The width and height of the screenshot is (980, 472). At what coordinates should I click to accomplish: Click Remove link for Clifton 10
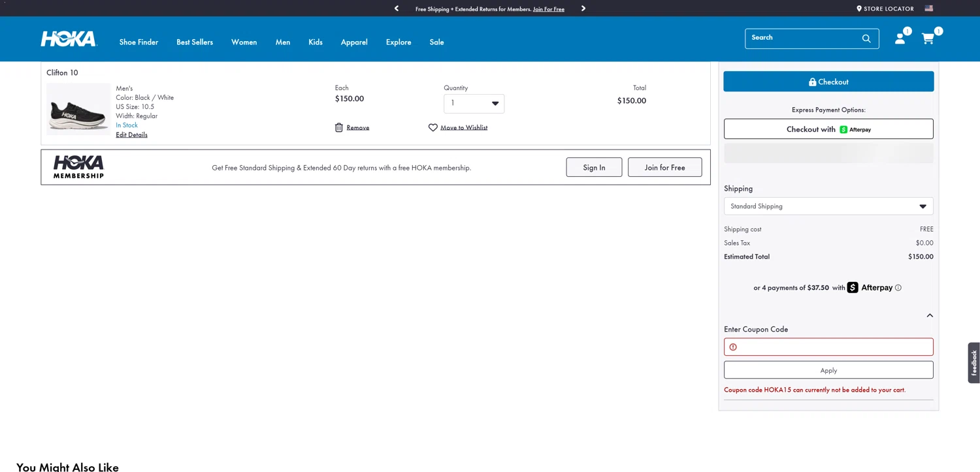[x=358, y=128]
